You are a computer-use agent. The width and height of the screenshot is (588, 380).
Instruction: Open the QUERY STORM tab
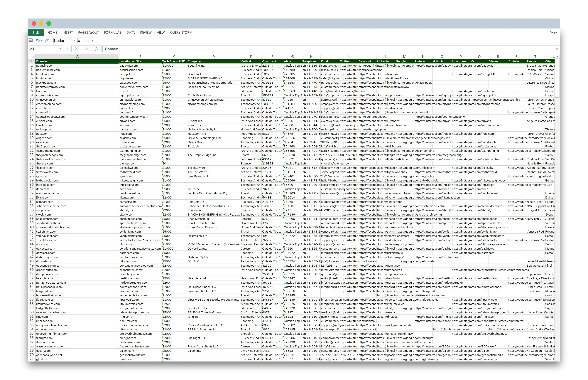(181, 32)
